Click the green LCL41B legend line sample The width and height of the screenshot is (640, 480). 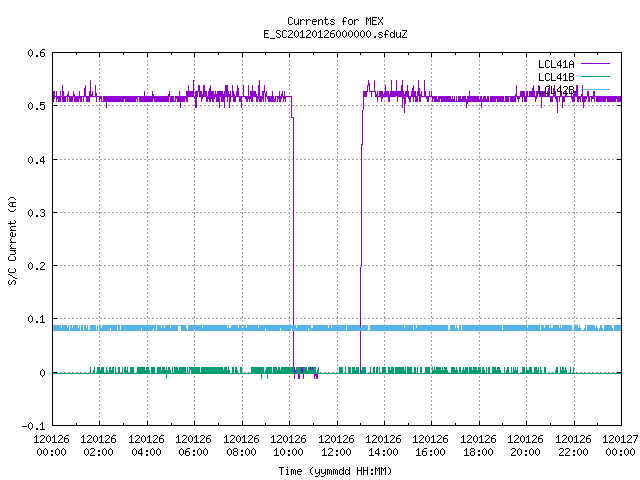click(596, 76)
